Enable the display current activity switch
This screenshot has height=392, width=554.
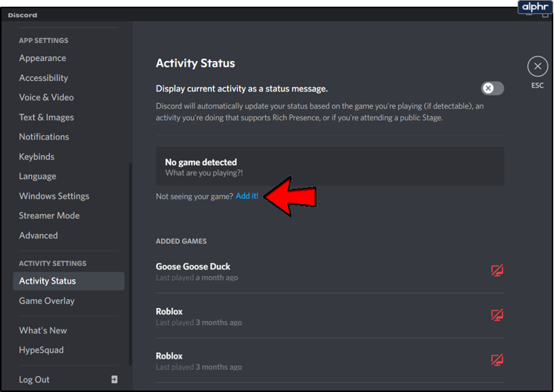[492, 88]
